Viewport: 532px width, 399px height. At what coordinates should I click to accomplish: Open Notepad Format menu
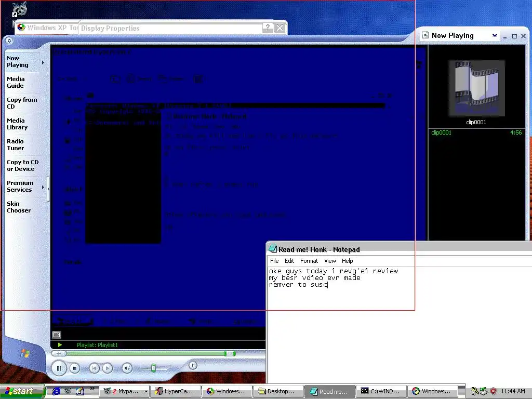click(309, 261)
